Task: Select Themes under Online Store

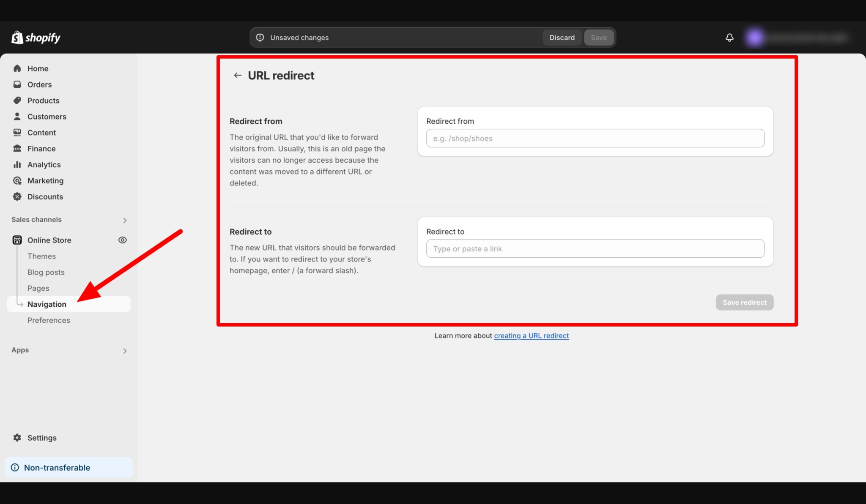Action: (x=41, y=256)
